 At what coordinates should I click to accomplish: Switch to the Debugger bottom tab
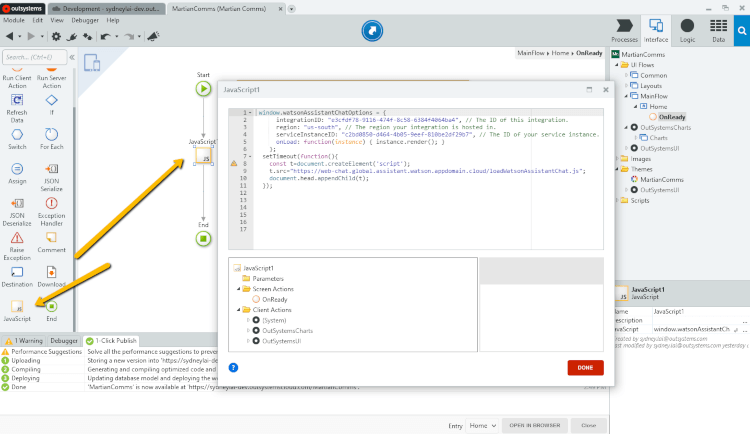64,341
